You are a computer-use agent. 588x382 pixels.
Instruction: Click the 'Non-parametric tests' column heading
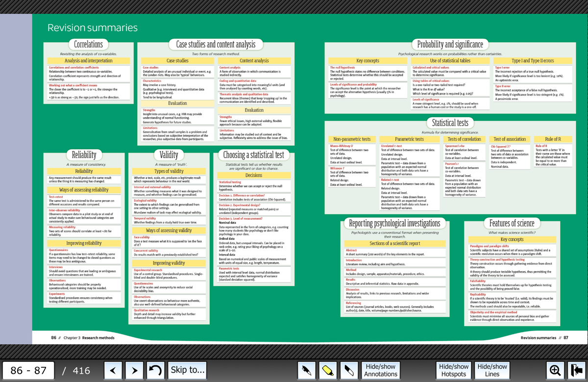pos(352,139)
